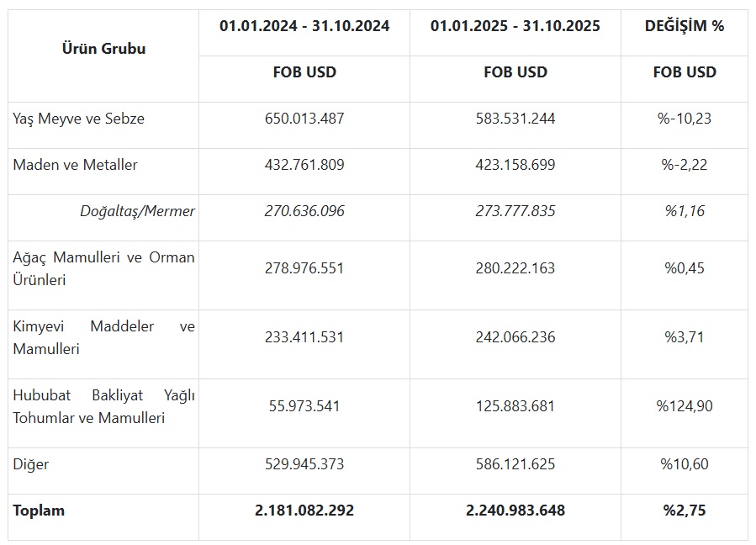This screenshot has width=756, height=545.
Task: Select the 01.01.2024 - 31.10.2024 period header
Action: pyautogui.click(x=304, y=26)
